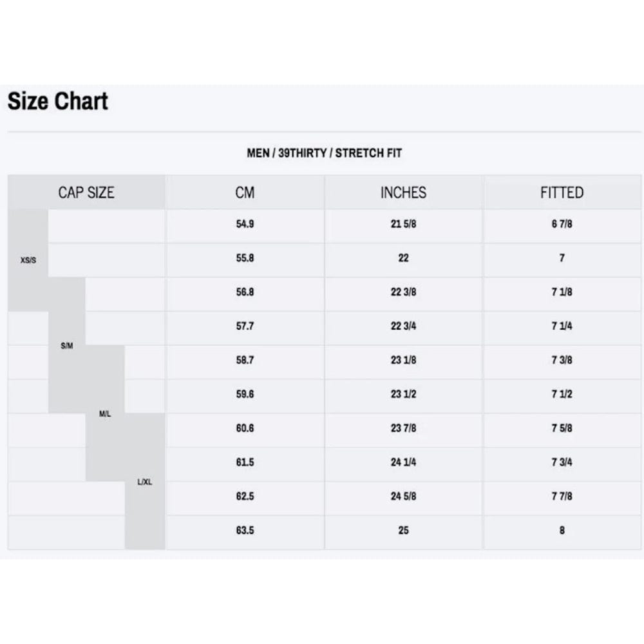Select the CAP SIZE column header
644x644 pixels.
tap(86, 193)
